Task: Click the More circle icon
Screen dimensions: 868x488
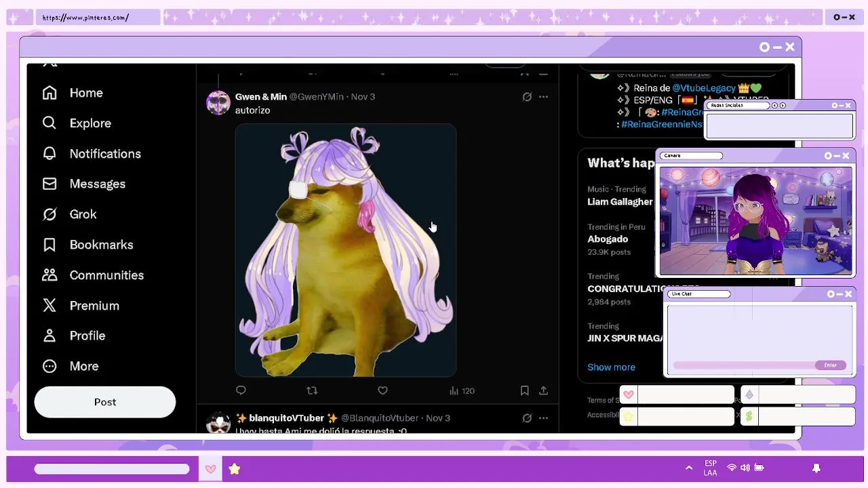Action: point(50,366)
